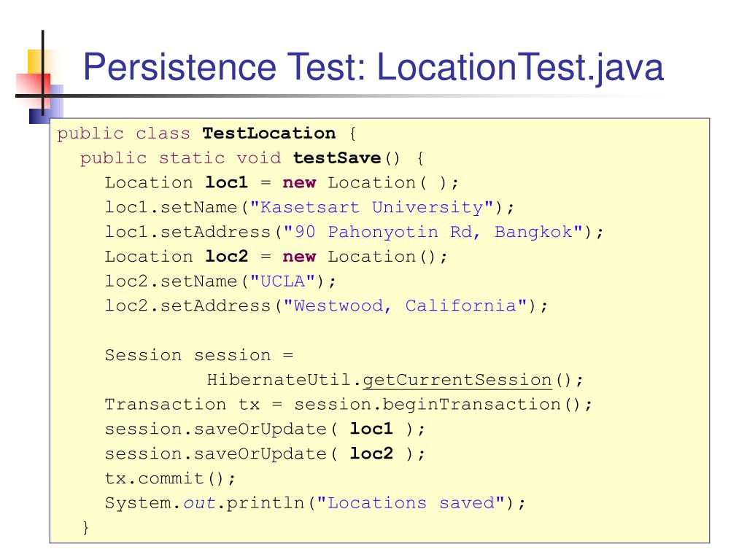
Task: Click the italic 'out' in System.out.println
Action: (x=200, y=503)
